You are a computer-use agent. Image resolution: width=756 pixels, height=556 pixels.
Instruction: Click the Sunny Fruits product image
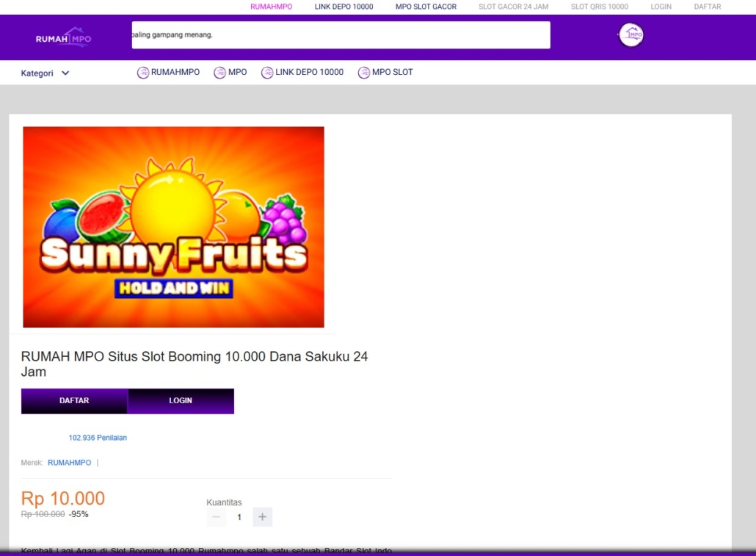point(173,227)
